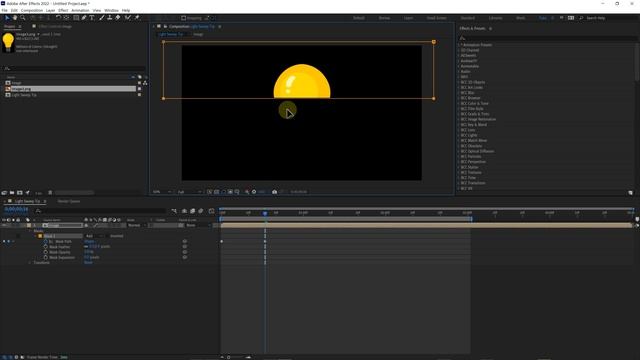Select the Zoom magnifier tool

tap(23, 18)
